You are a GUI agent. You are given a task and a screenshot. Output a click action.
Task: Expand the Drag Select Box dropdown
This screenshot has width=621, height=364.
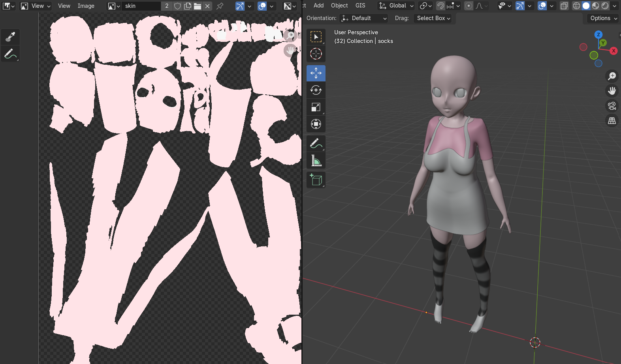coord(433,18)
